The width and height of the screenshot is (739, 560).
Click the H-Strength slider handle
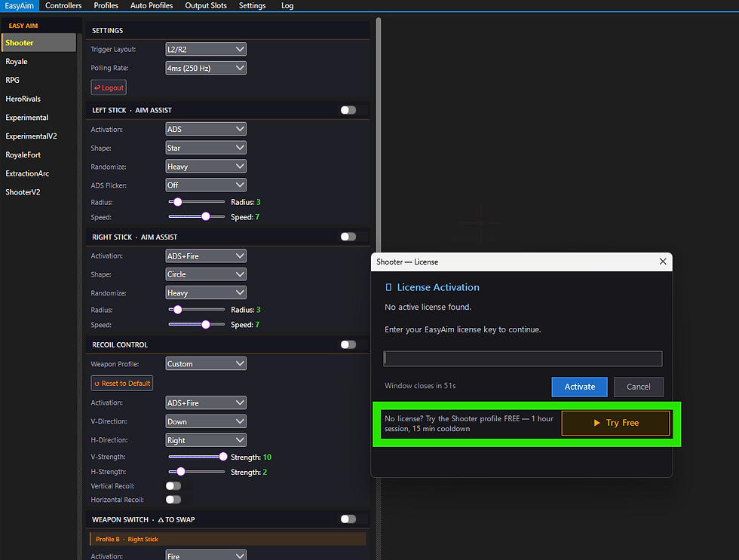[180, 472]
